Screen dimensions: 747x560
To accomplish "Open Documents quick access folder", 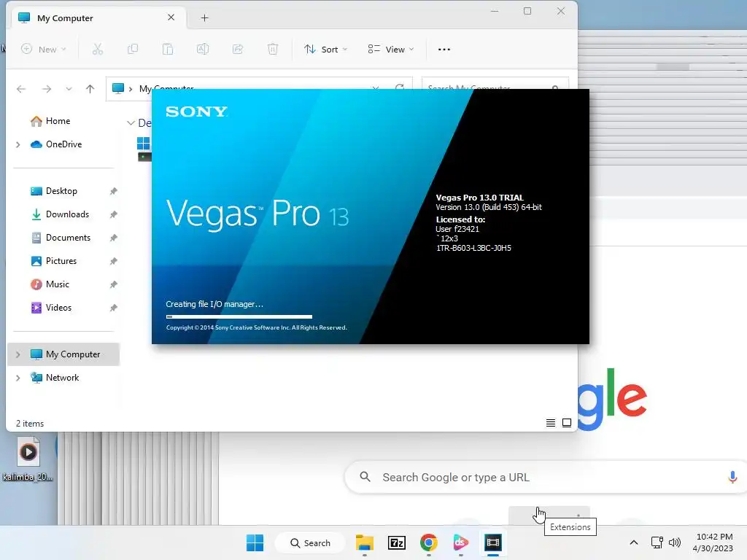I will click(68, 238).
